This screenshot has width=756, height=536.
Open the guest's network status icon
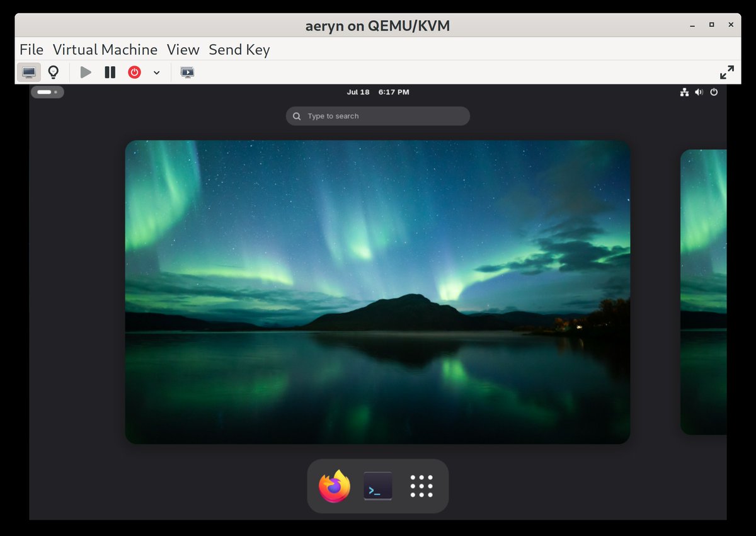[684, 92]
